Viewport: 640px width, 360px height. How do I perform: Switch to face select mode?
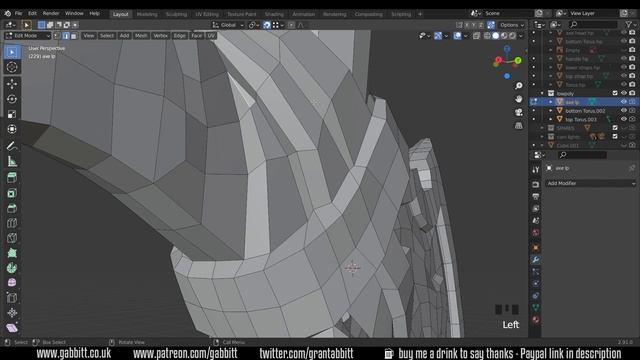tap(73, 36)
